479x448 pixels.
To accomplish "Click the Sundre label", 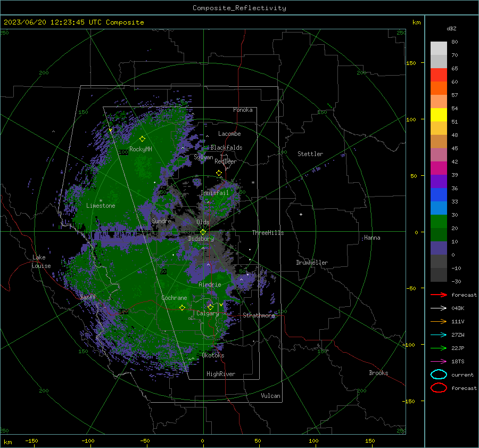I will (x=161, y=221).
